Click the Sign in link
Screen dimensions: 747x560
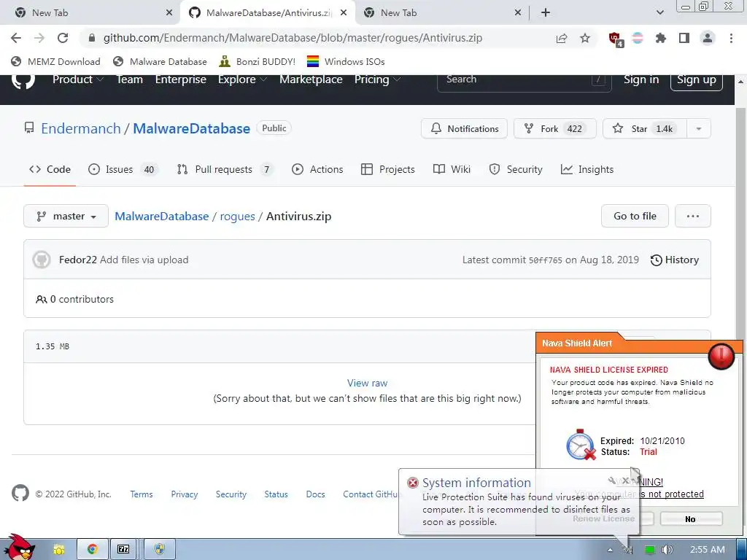point(641,79)
